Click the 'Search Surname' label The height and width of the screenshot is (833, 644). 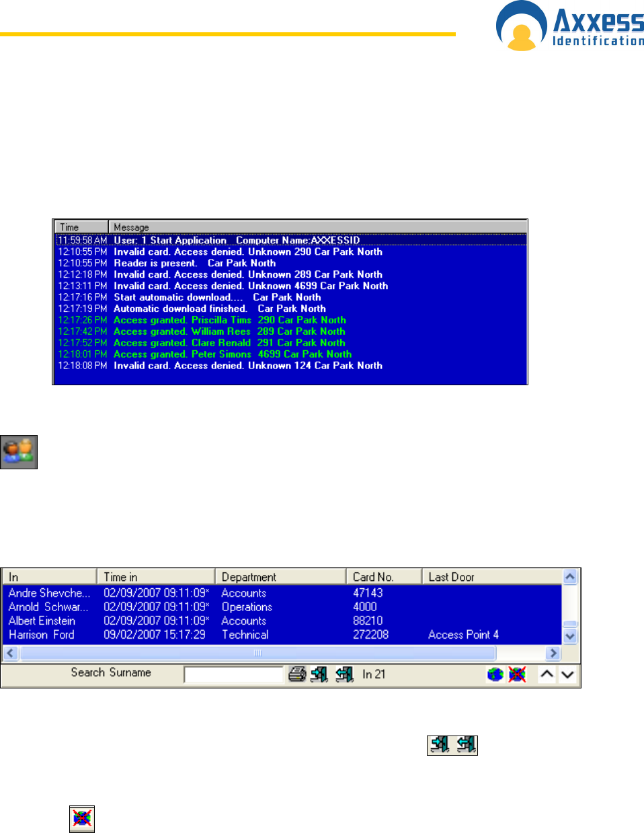pyautogui.click(x=111, y=672)
